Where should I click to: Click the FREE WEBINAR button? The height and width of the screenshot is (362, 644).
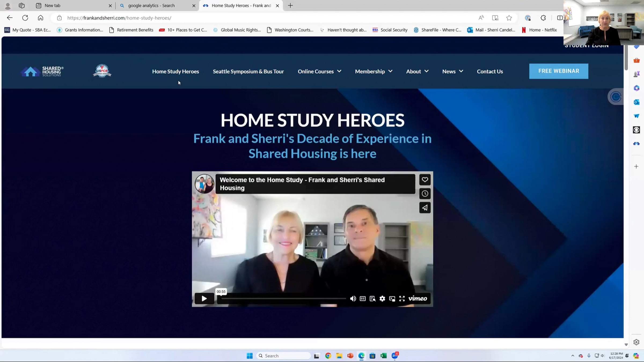click(x=559, y=71)
